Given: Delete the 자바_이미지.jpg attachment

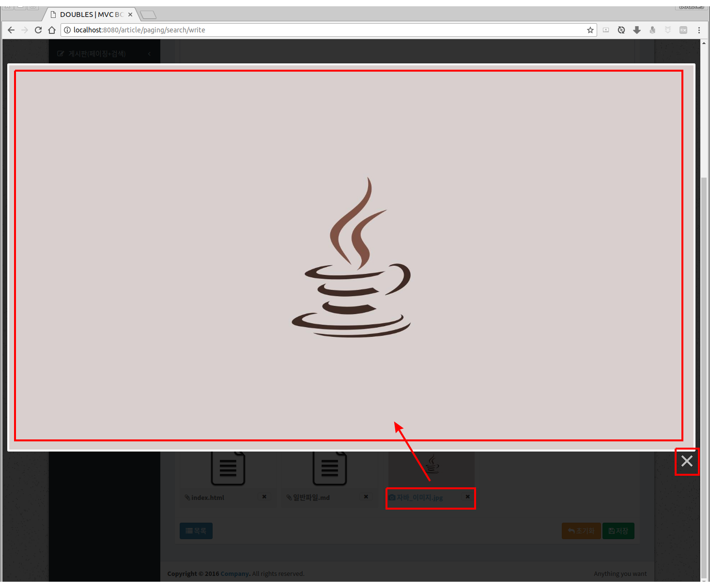Looking at the screenshot, I should click(x=467, y=497).
